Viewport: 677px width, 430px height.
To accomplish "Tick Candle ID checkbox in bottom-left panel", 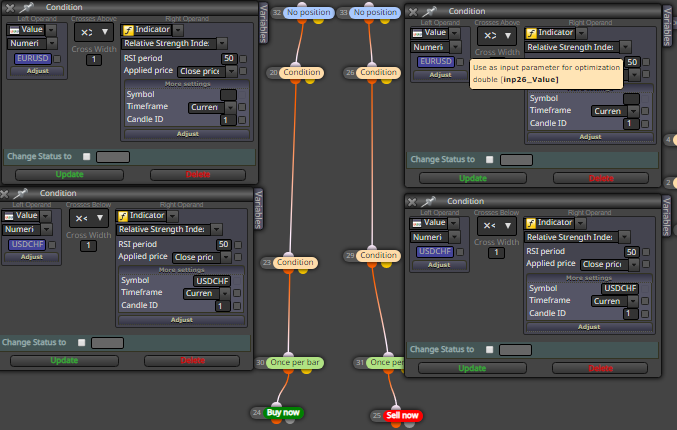I will click(x=237, y=306).
